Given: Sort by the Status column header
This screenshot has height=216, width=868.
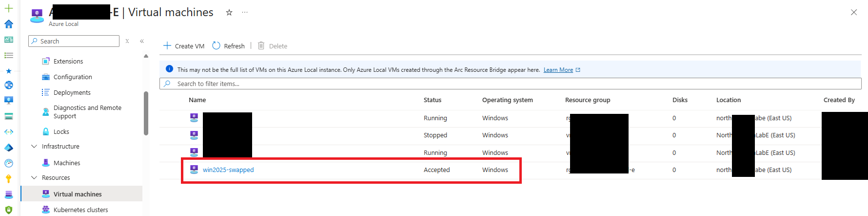Looking at the screenshot, I should coord(432,100).
